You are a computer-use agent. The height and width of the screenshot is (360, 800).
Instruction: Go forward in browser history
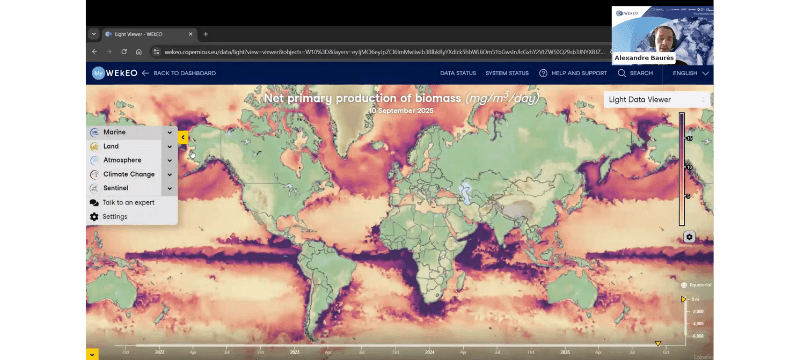pyautogui.click(x=109, y=52)
